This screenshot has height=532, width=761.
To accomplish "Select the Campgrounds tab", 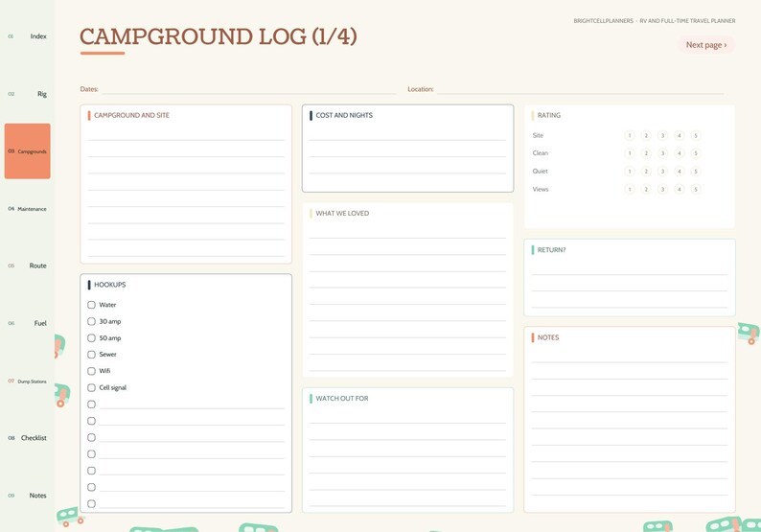I will tap(27, 150).
